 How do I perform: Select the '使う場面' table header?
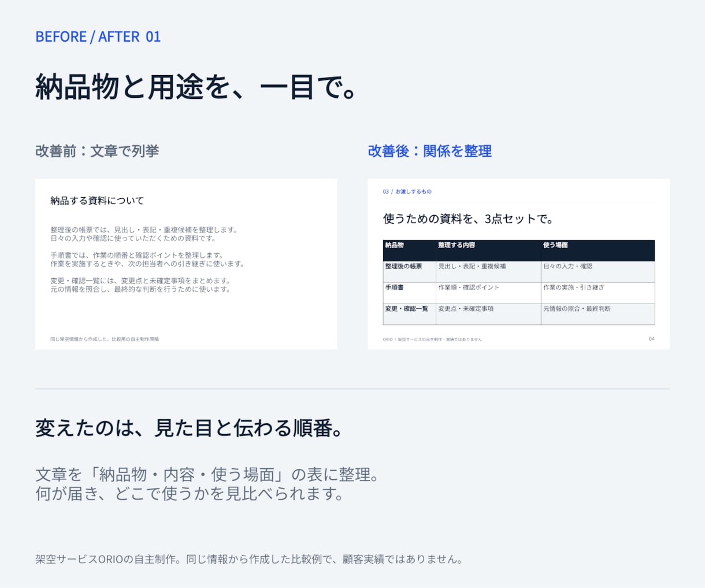598,250
